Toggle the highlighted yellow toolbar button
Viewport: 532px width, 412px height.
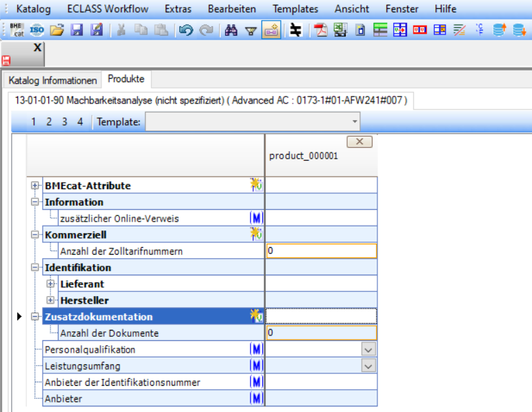tap(271, 30)
